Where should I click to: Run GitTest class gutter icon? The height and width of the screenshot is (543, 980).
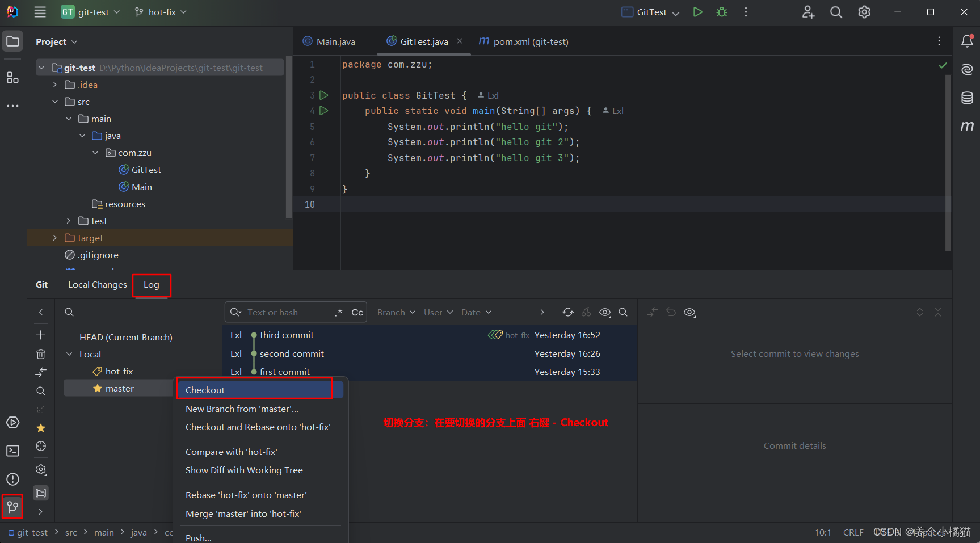pos(324,95)
